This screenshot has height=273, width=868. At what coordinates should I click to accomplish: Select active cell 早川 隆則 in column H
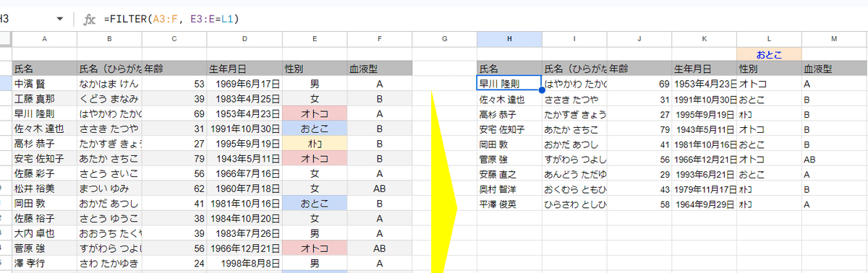click(x=509, y=84)
